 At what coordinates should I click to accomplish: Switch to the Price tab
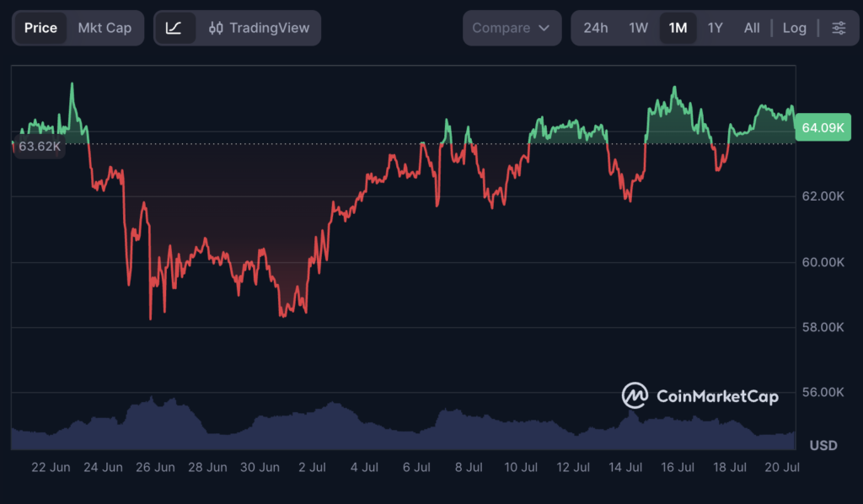[40, 28]
